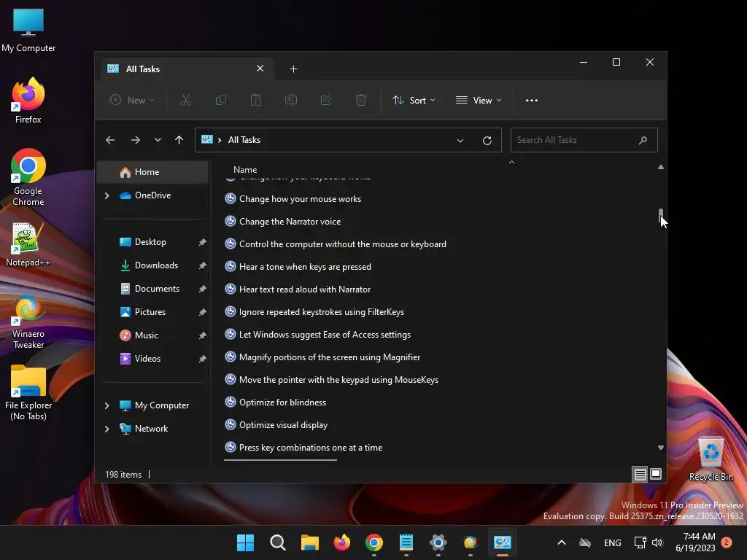
Task: Close the All Tasks tab
Action: tap(260, 69)
